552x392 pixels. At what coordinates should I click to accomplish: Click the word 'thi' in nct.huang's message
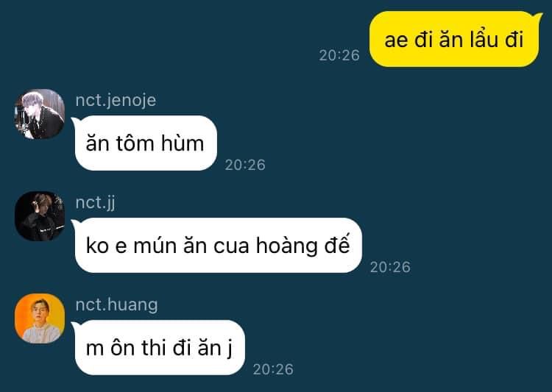pyautogui.click(x=154, y=348)
